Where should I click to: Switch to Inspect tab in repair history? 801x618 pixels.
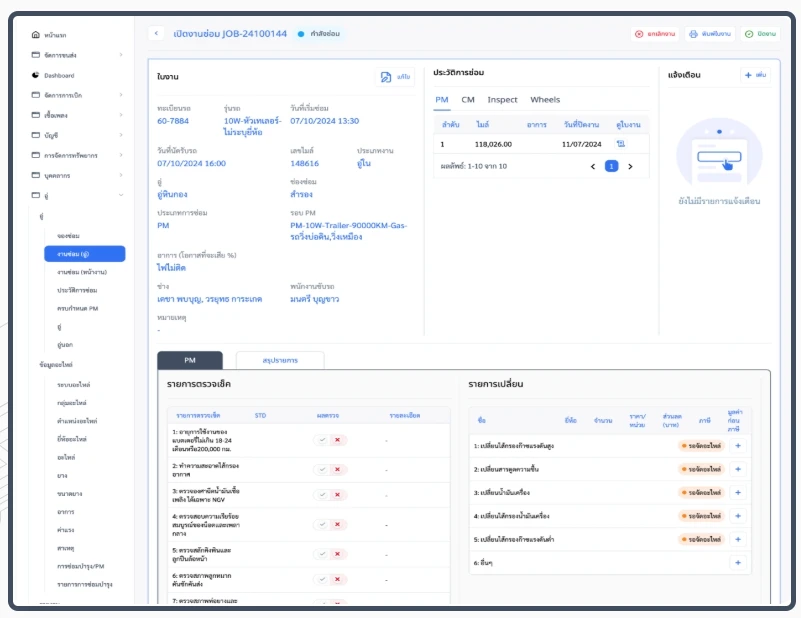pyautogui.click(x=502, y=100)
